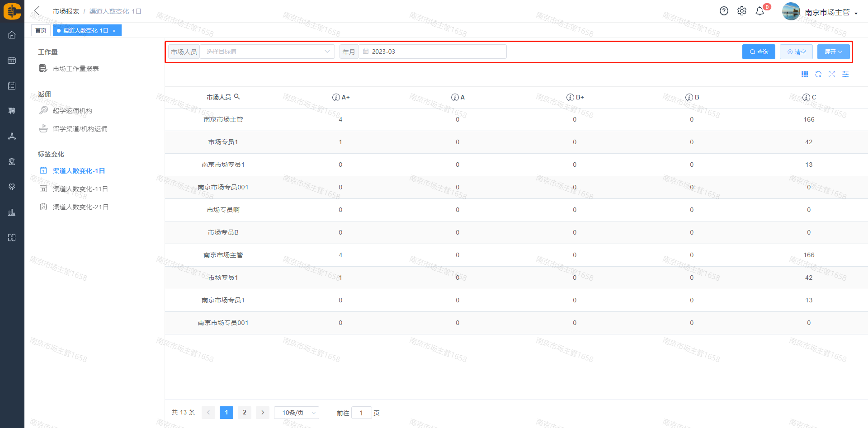Open column settings icon
Image resolution: width=868 pixels, height=428 pixels.
click(845, 75)
